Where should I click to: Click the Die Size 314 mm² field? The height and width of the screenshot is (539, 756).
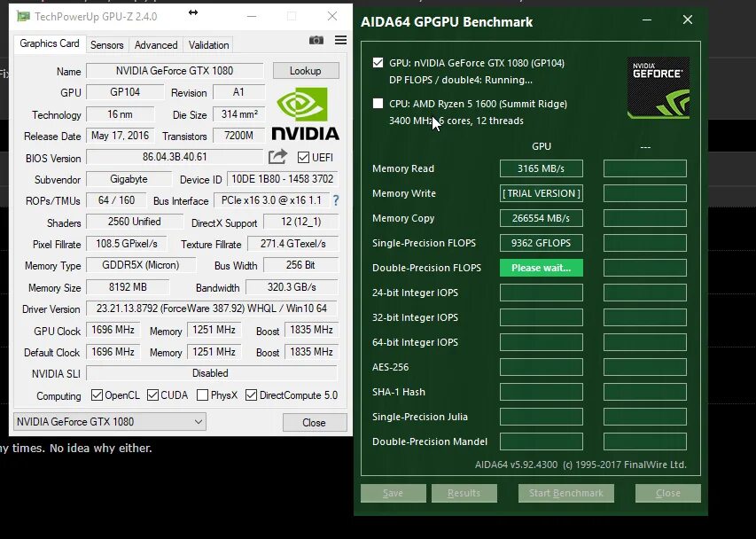[239, 114]
